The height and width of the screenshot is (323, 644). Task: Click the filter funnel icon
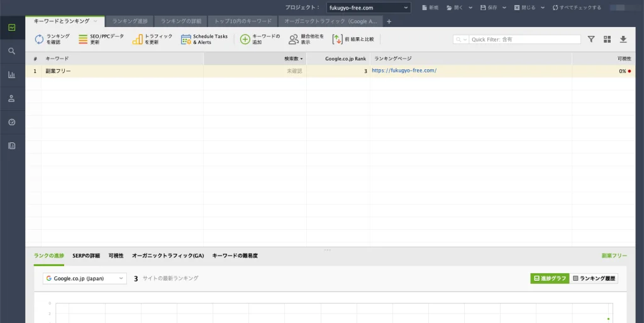tap(591, 39)
